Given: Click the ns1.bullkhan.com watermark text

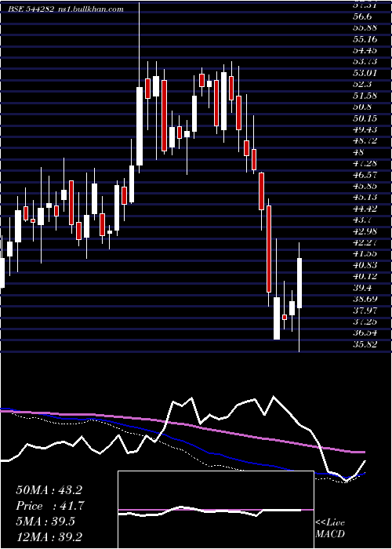Looking at the screenshot, I should [90, 9].
